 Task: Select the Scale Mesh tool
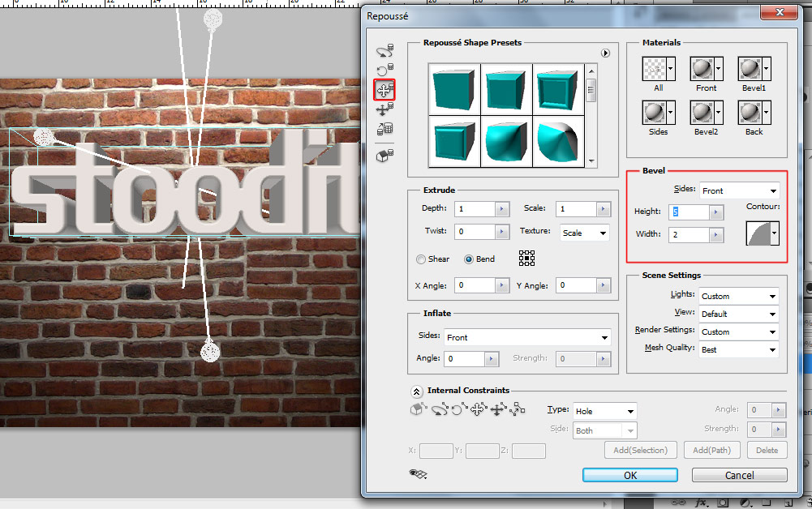coord(385,129)
